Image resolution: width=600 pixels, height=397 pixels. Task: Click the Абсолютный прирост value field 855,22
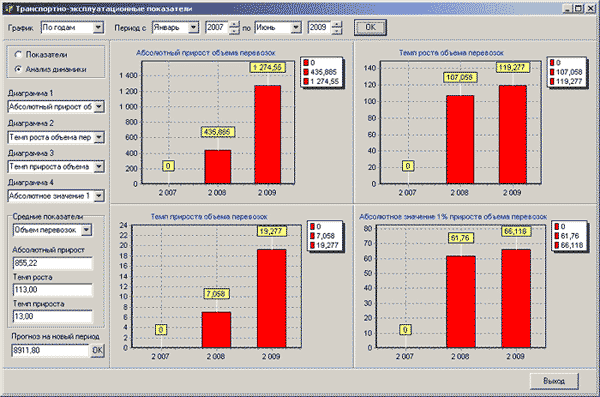click(52, 263)
